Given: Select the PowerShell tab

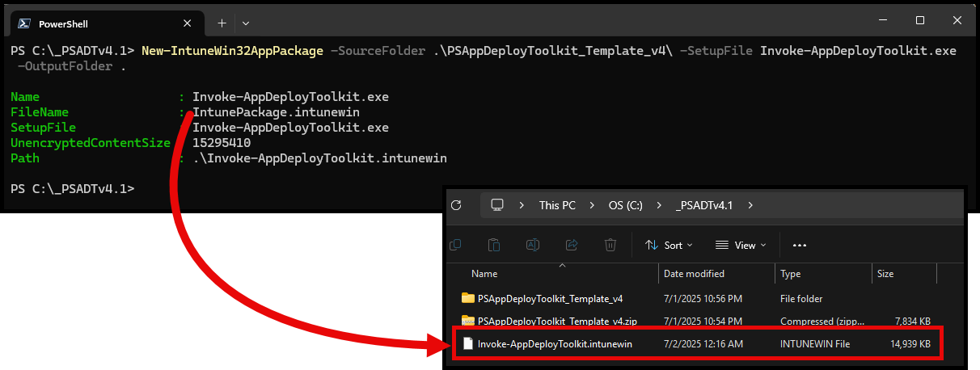Looking at the screenshot, I should 106,22.
